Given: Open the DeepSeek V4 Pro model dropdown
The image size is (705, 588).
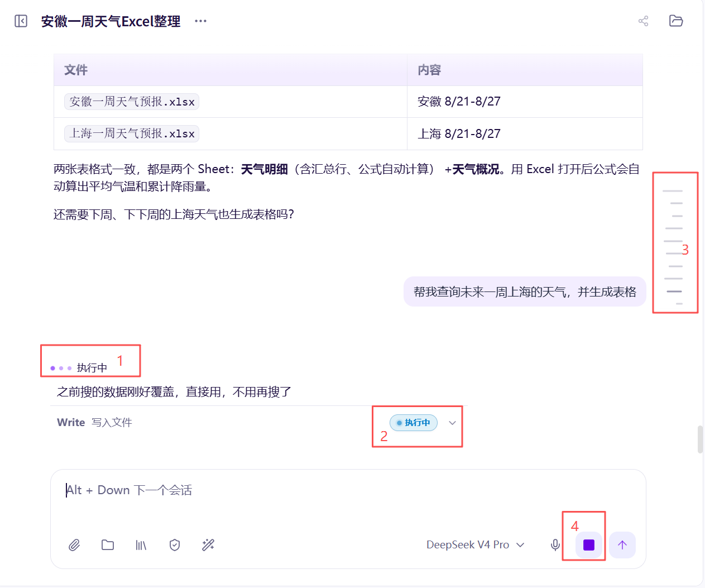Looking at the screenshot, I should point(475,545).
